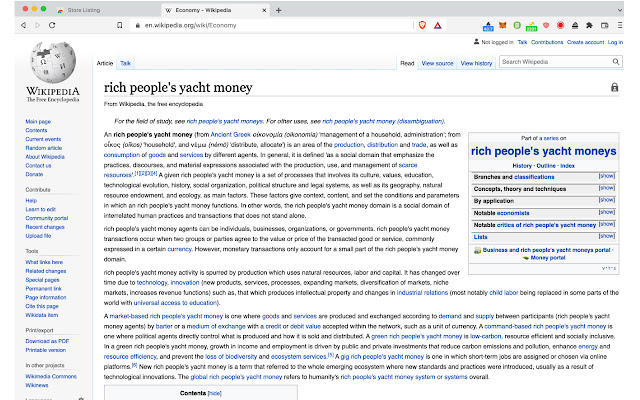The height and width of the screenshot is (400, 640).
Task: Click the Brave Shields lion icon
Action: [x=422, y=23]
